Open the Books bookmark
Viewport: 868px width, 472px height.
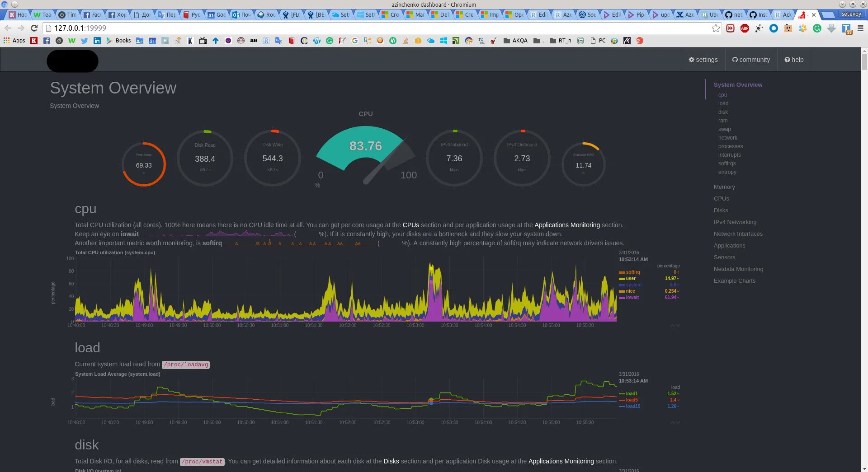[118, 41]
